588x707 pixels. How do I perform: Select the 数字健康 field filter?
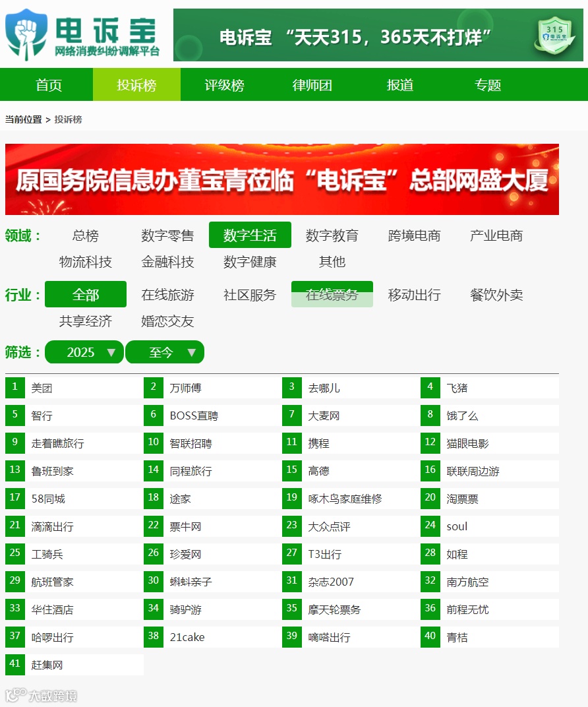250,262
